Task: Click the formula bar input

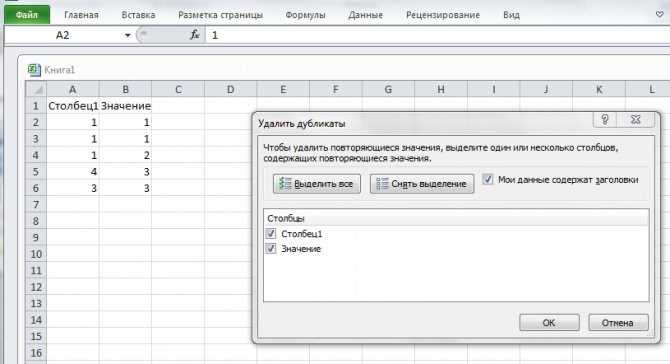Action: pyautogui.click(x=438, y=35)
